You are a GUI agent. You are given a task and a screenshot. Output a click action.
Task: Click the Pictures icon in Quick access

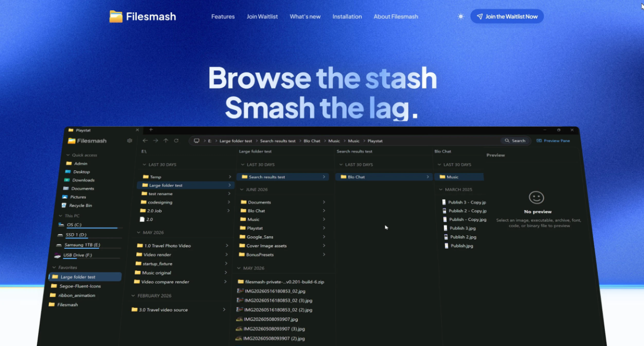click(x=65, y=197)
